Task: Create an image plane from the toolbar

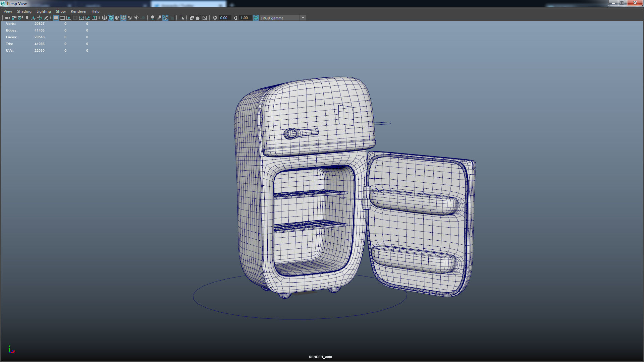Action: pyautogui.click(x=33, y=18)
